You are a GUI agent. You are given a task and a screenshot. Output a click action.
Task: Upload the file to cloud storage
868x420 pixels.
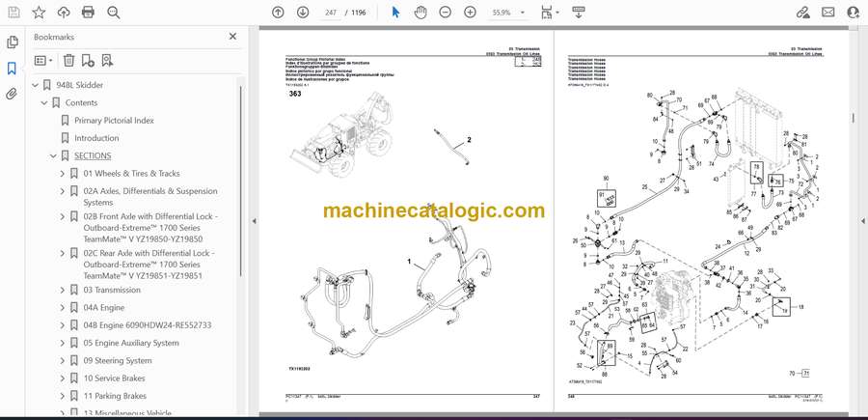coord(64,13)
